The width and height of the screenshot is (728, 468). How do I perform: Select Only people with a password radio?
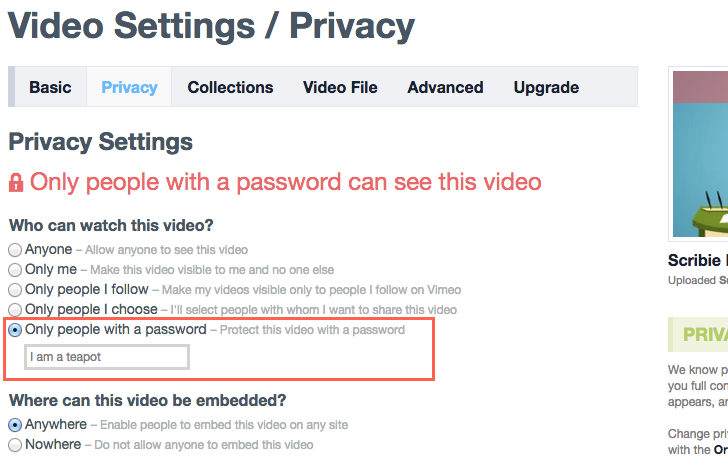[x=15, y=330]
